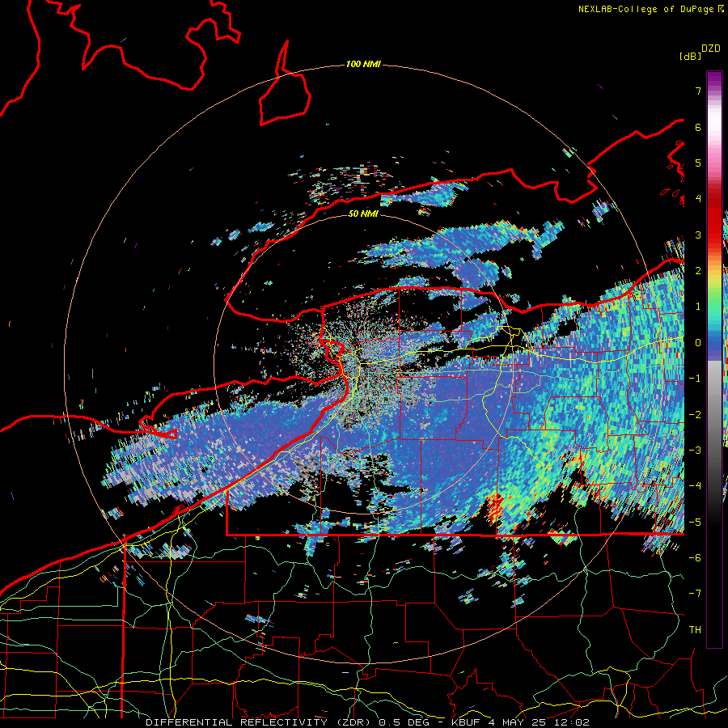Click the legend value -2
Viewport: 728px width, 728px height.
coord(695,414)
